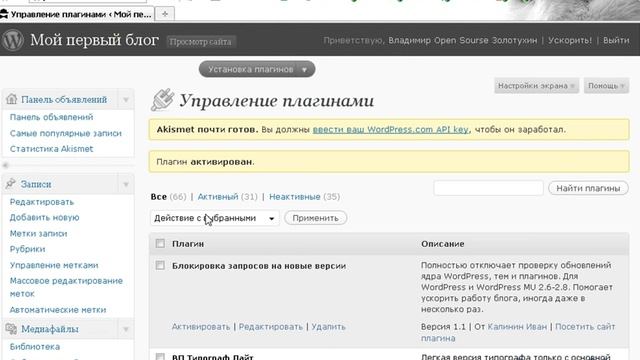
Task: Click the Записи pushpin icon
Action: [11, 184]
